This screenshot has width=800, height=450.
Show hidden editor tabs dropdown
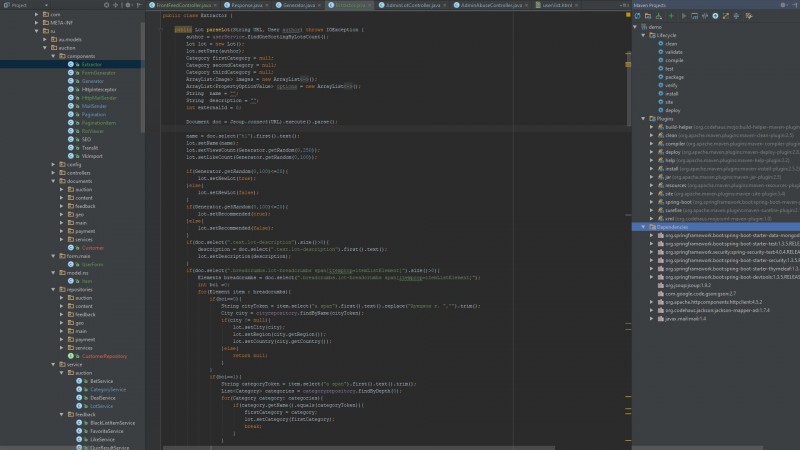624,5
